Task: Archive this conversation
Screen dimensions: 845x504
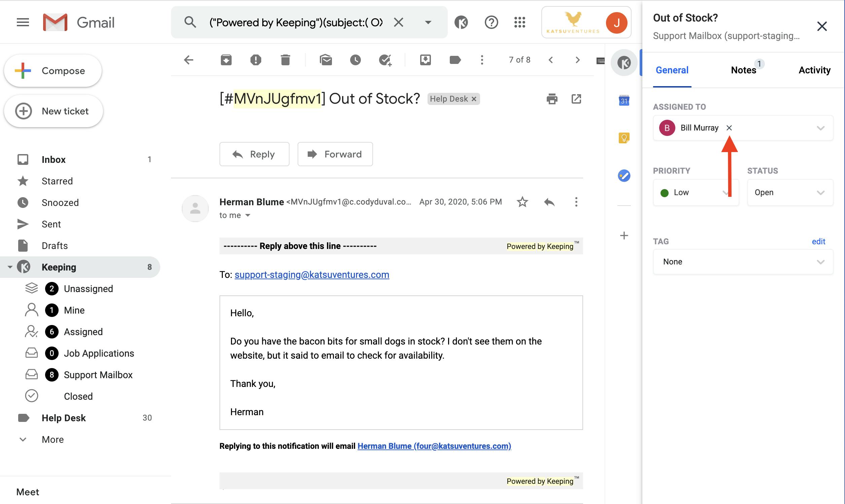Action: click(226, 60)
